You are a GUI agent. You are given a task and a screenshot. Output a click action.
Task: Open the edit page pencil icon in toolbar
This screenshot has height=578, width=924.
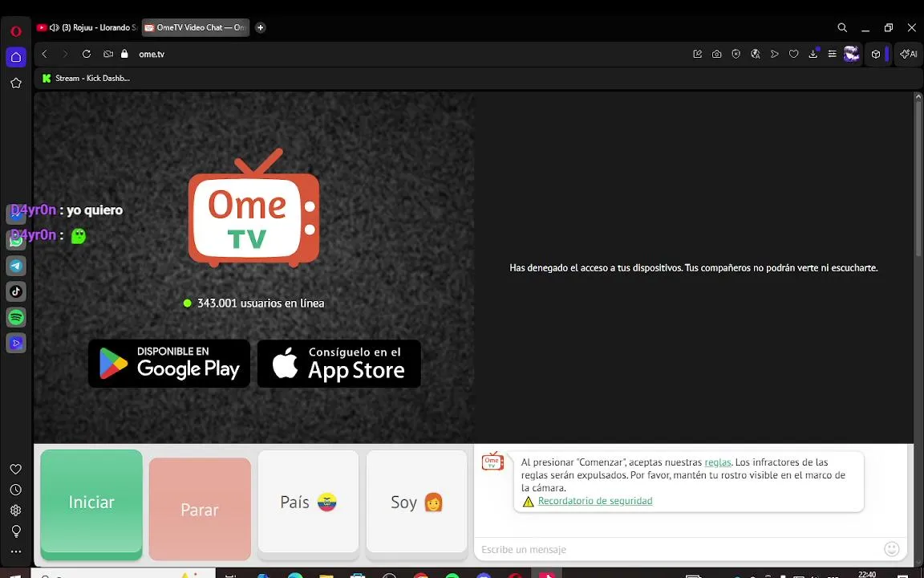[698, 54]
